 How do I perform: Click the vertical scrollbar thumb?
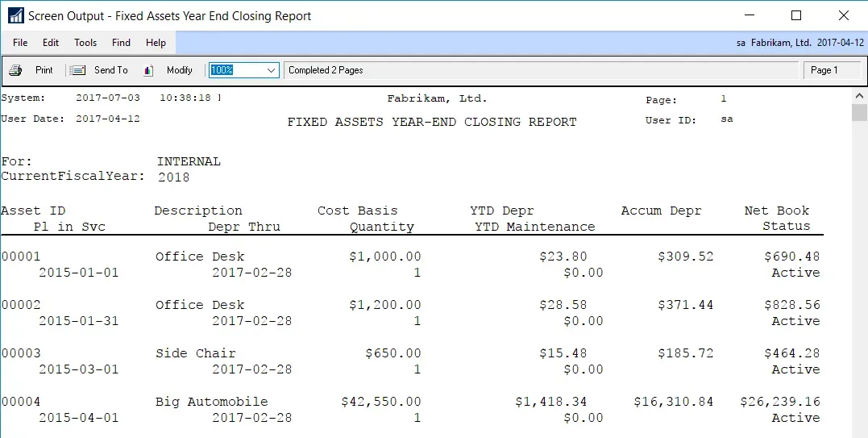859,112
